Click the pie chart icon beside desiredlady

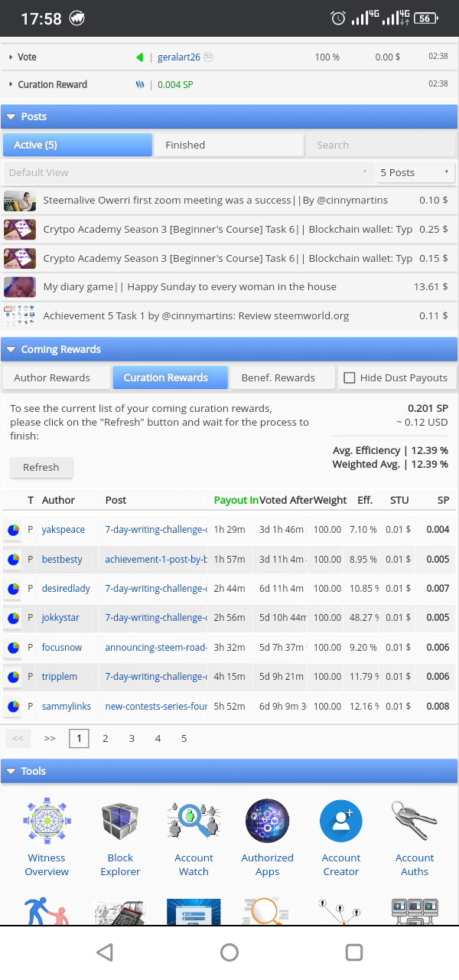point(13,589)
